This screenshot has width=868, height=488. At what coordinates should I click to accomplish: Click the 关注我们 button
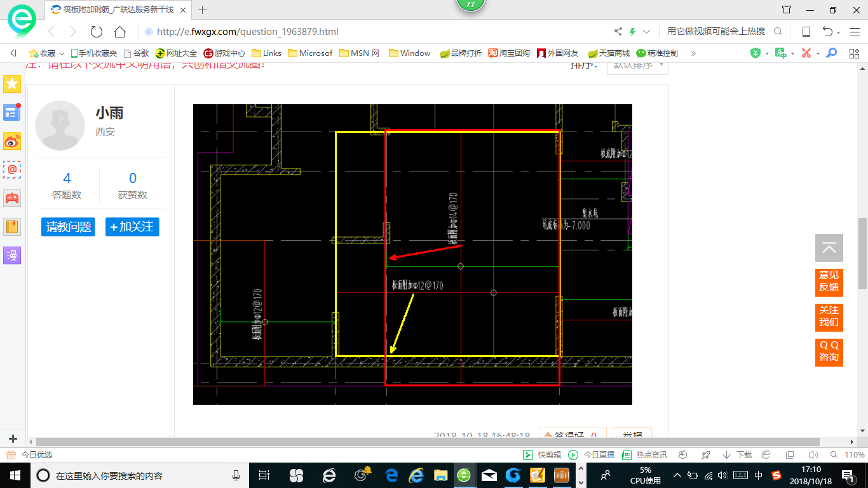829,316
